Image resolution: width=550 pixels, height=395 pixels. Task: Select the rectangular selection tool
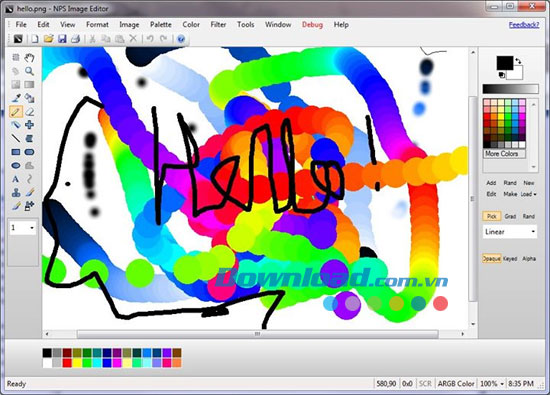coord(16,58)
